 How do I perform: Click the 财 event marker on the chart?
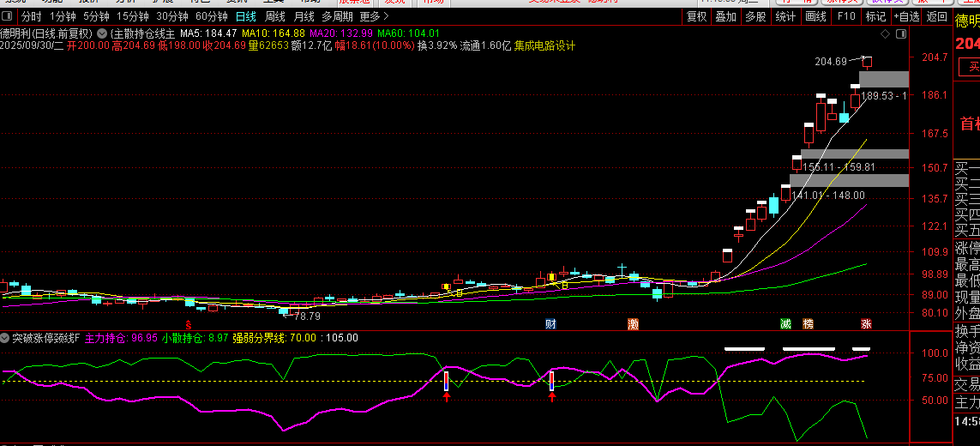click(550, 323)
